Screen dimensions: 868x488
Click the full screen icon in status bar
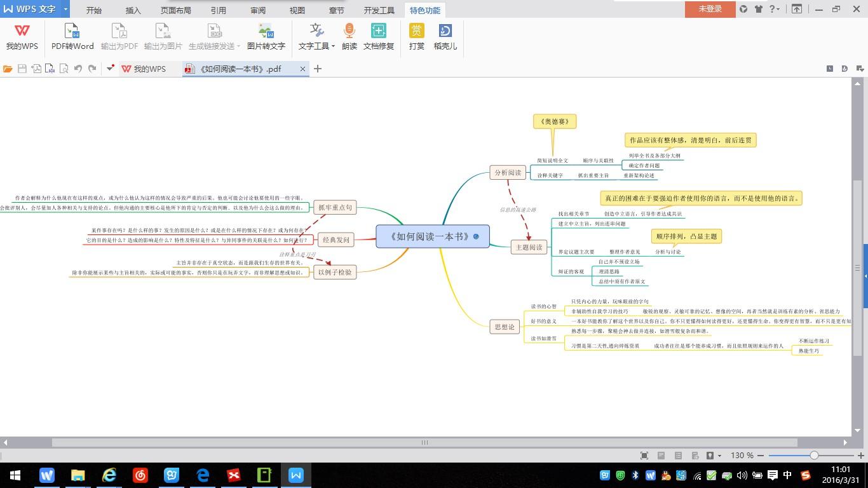[x=644, y=456]
